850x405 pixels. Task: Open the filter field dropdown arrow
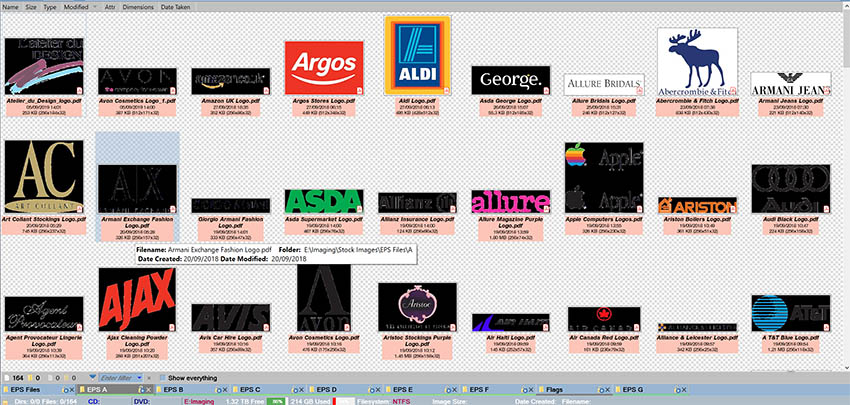[139, 378]
